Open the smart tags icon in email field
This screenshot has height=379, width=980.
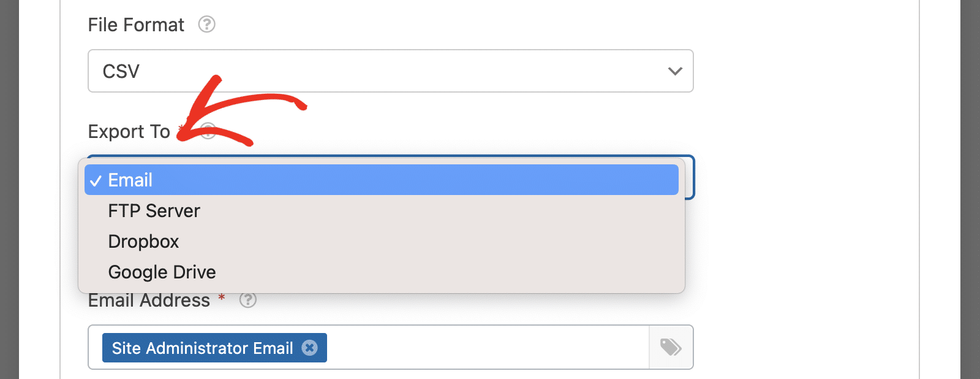671,347
